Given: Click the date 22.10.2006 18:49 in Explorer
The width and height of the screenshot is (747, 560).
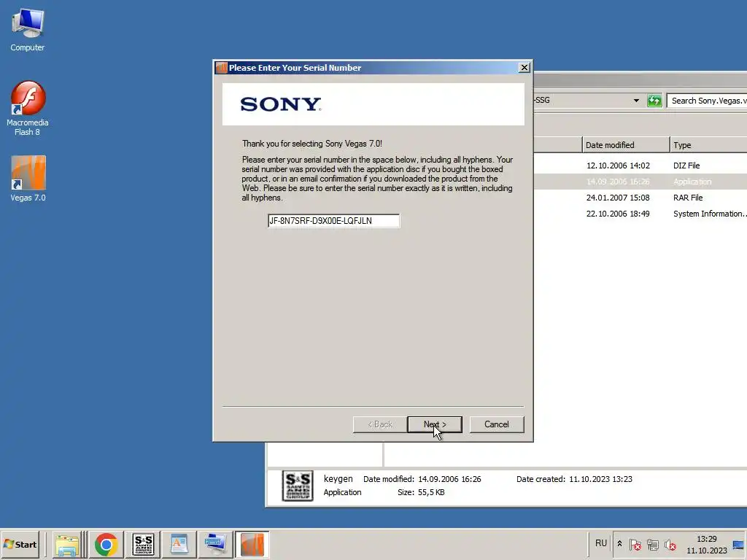Looking at the screenshot, I should tap(618, 214).
